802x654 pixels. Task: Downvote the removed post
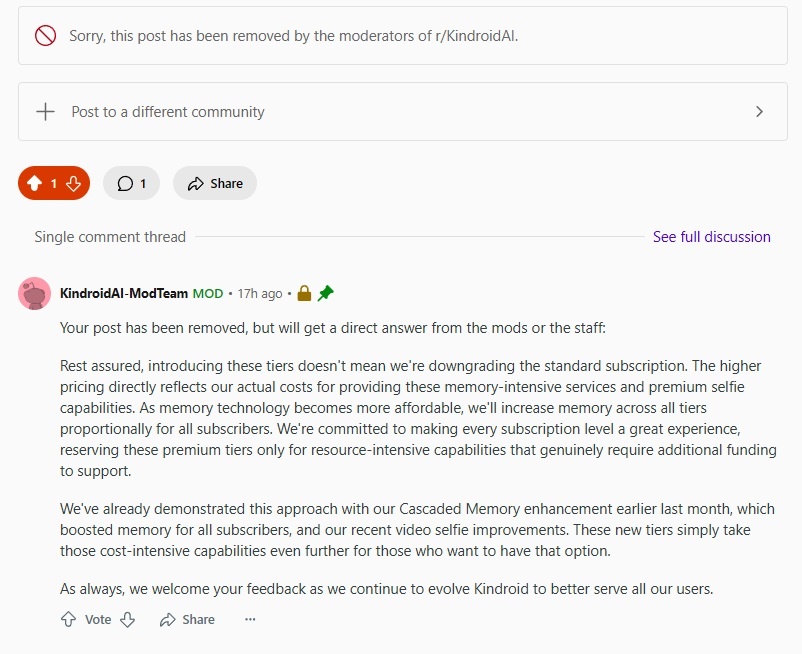pyautogui.click(x=74, y=183)
